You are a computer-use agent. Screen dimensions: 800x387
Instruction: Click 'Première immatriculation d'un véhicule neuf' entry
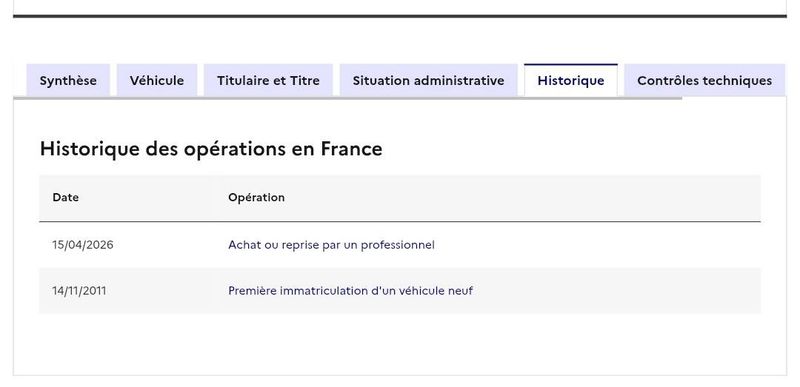[351, 291]
